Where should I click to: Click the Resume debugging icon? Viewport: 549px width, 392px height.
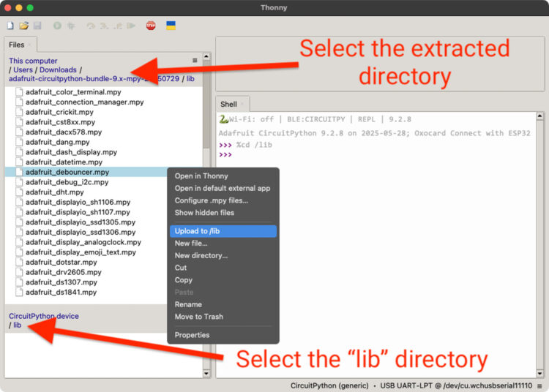pyautogui.click(x=131, y=26)
